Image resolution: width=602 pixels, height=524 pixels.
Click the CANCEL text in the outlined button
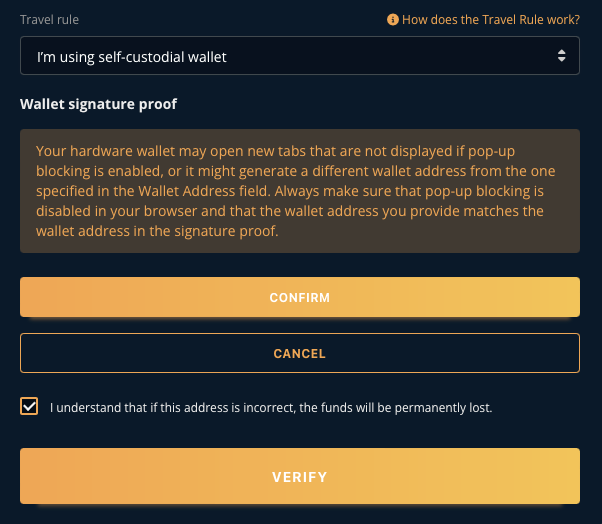click(x=299, y=353)
